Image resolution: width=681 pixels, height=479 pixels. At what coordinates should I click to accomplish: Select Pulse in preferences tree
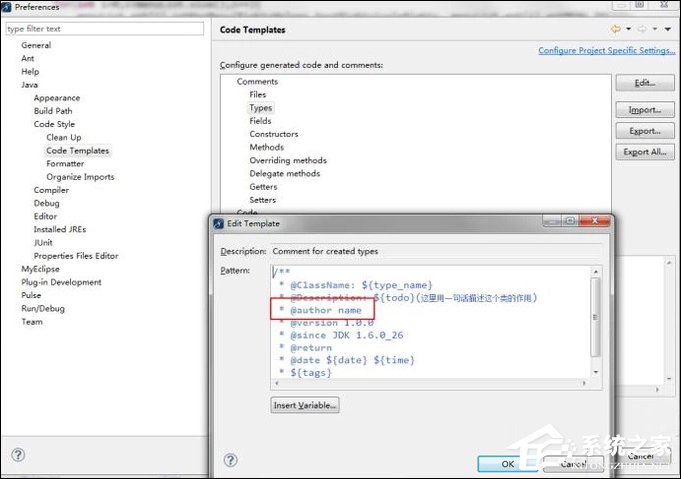[x=31, y=295]
